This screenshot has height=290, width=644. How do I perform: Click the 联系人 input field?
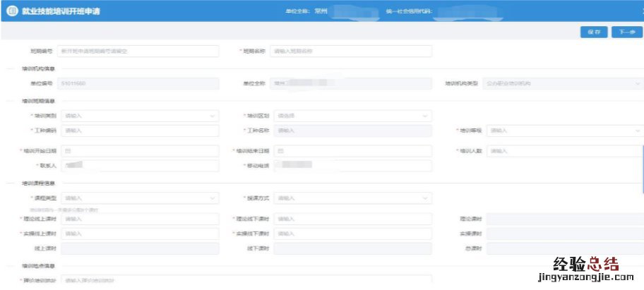140,166
